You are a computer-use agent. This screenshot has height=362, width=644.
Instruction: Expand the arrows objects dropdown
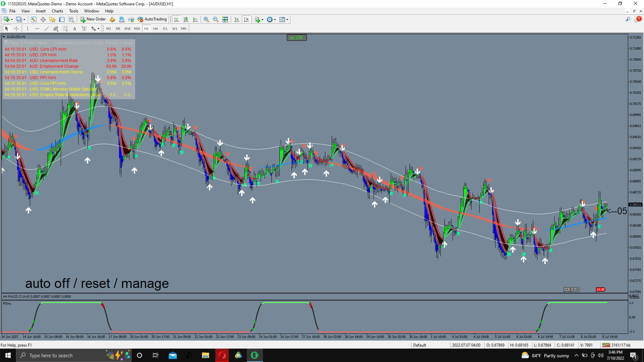[98, 29]
